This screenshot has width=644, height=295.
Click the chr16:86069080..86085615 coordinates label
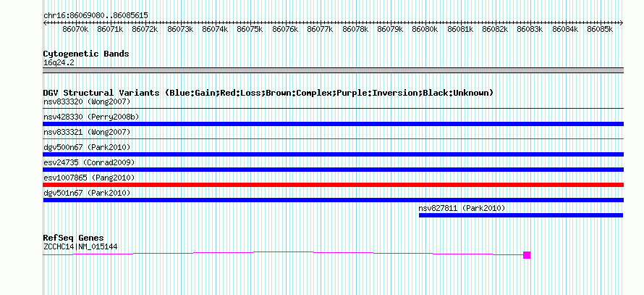[x=96, y=16]
